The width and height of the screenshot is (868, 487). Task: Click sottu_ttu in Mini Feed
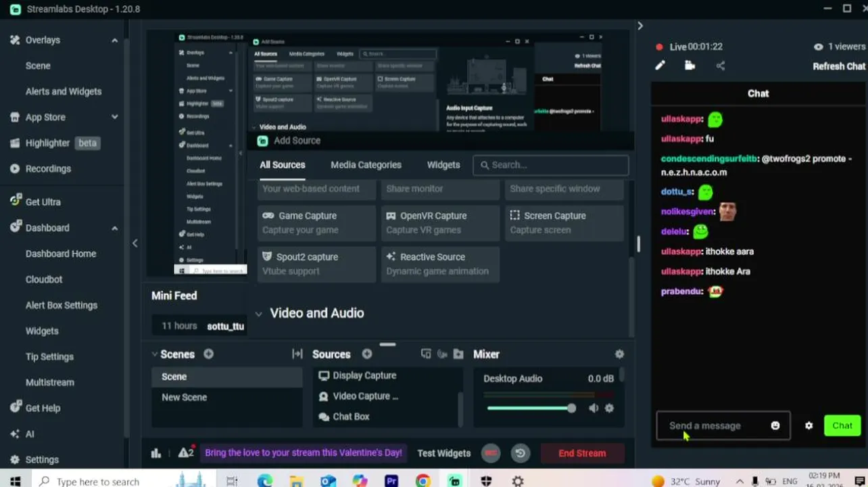coord(226,326)
